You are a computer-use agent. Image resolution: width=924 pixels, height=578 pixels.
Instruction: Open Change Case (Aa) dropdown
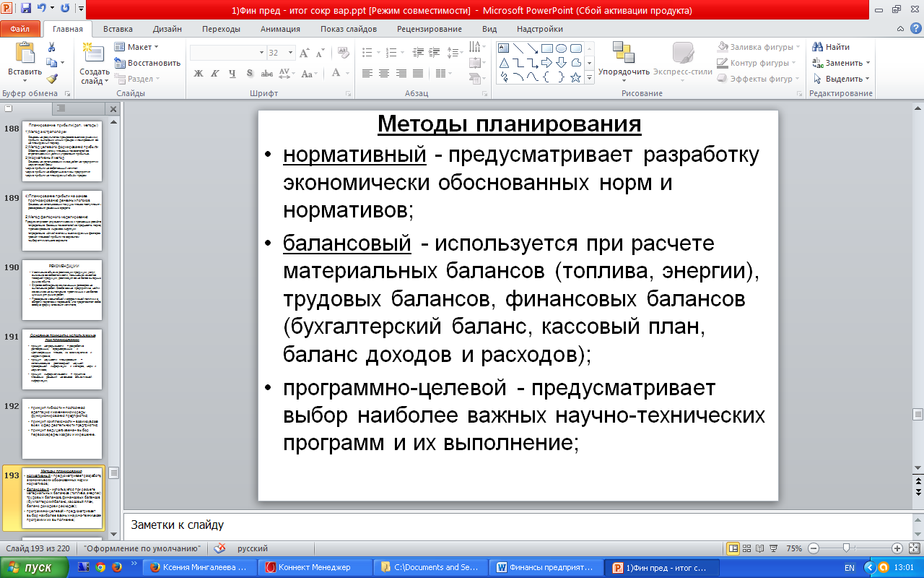[310, 74]
